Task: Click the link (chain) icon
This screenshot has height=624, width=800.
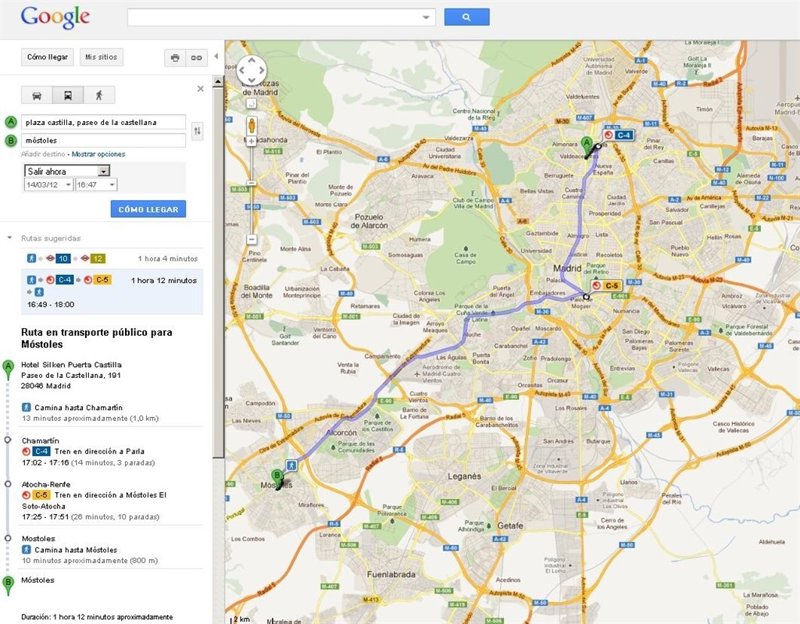Action: tap(197, 58)
